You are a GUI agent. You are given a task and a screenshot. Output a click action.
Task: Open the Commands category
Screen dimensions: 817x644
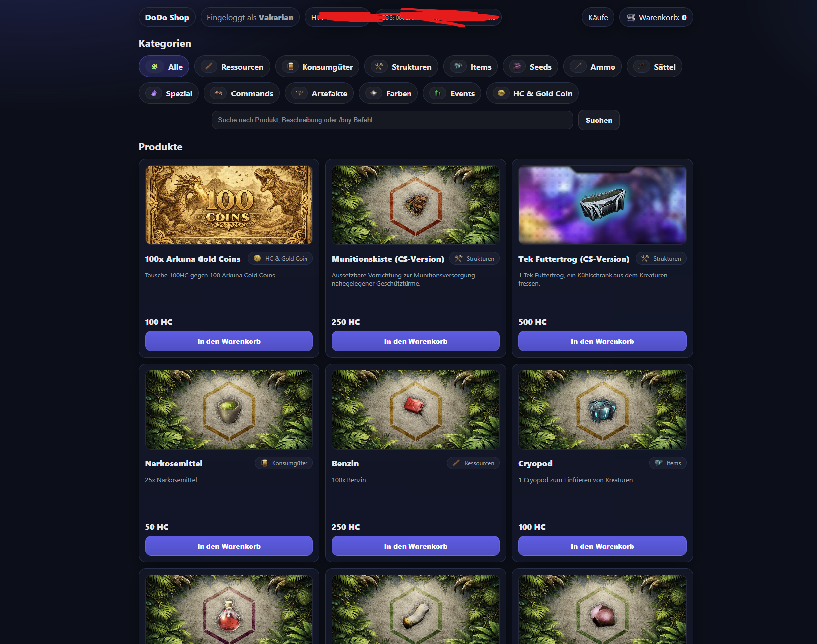(x=242, y=93)
